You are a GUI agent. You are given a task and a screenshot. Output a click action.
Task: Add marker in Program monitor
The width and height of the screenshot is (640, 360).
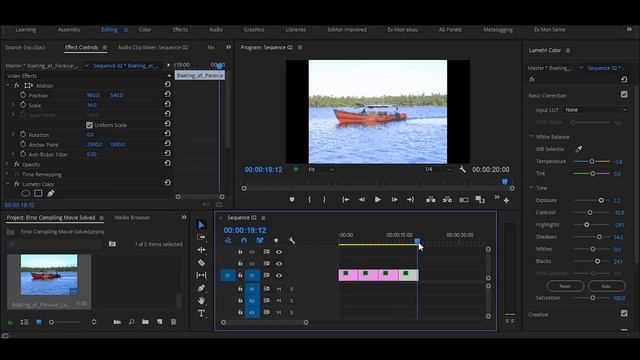pos(292,200)
